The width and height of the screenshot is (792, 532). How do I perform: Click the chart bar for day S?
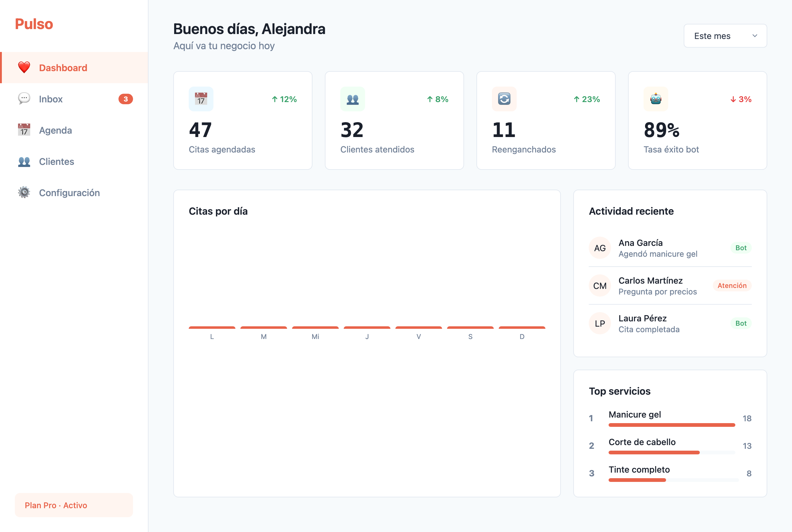click(x=470, y=328)
